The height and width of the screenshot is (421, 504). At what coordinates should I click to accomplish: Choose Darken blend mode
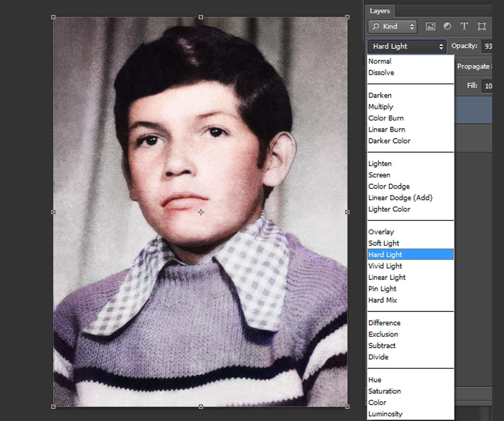tap(411, 95)
